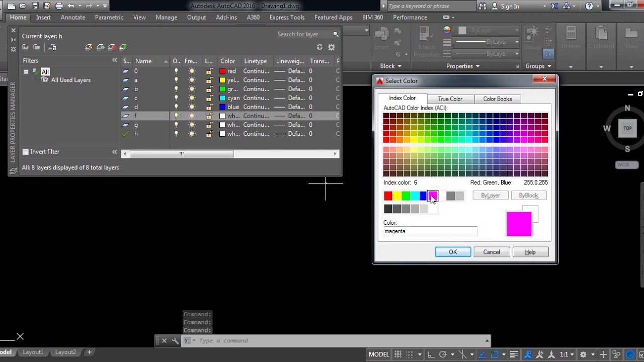
Task: Click OK in the Select Color dialog
Action: (x=453, y=252)
